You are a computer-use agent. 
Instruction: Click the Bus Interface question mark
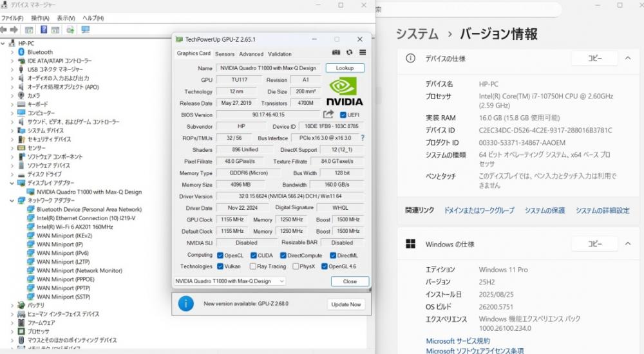pos(362,138)
